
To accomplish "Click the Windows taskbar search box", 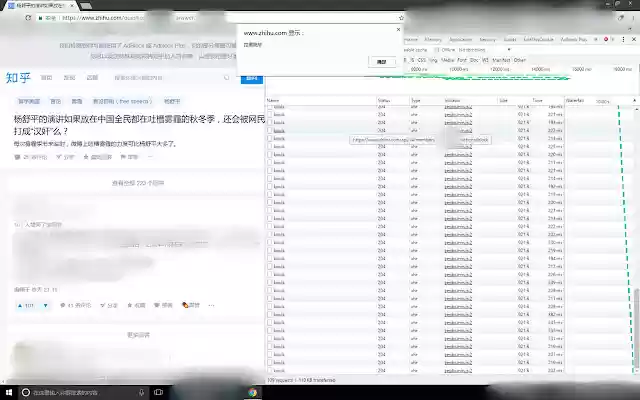I will coord(84,393).
